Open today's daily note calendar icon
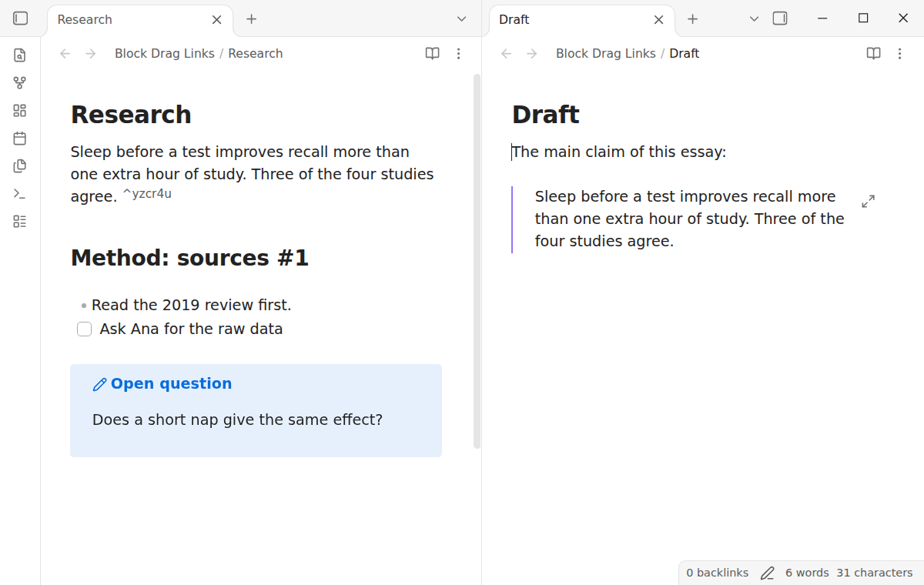924x585 pixels. (x=20, y=138)
